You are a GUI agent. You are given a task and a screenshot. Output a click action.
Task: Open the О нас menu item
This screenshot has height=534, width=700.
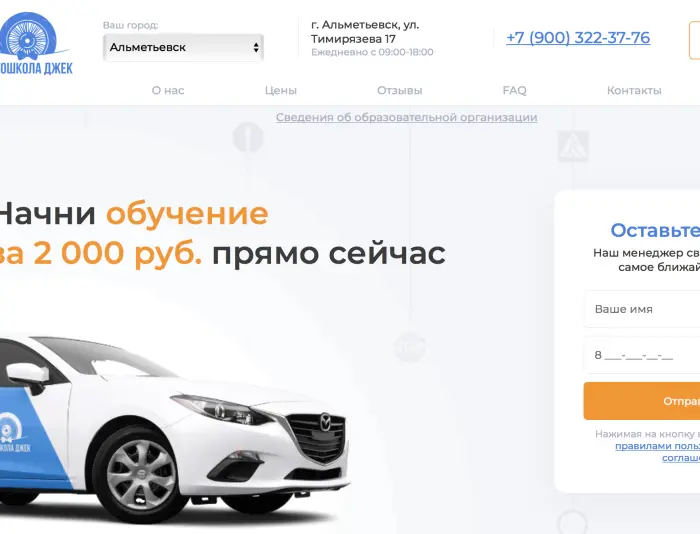point(168,90)
